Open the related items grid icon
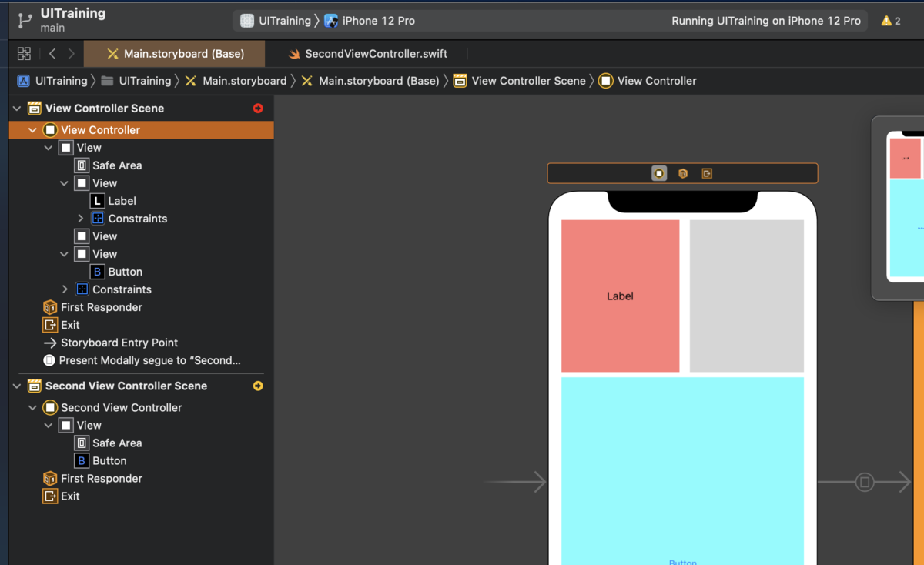The image size is (924, 565). click(x=24, y=54)
